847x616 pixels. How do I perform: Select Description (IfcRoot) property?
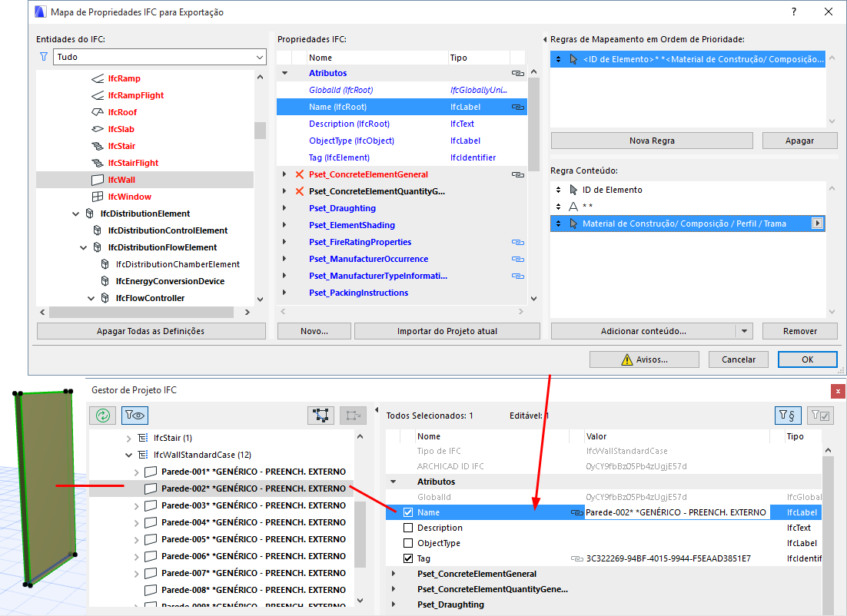pyautogui.click(x=349, y=124)
